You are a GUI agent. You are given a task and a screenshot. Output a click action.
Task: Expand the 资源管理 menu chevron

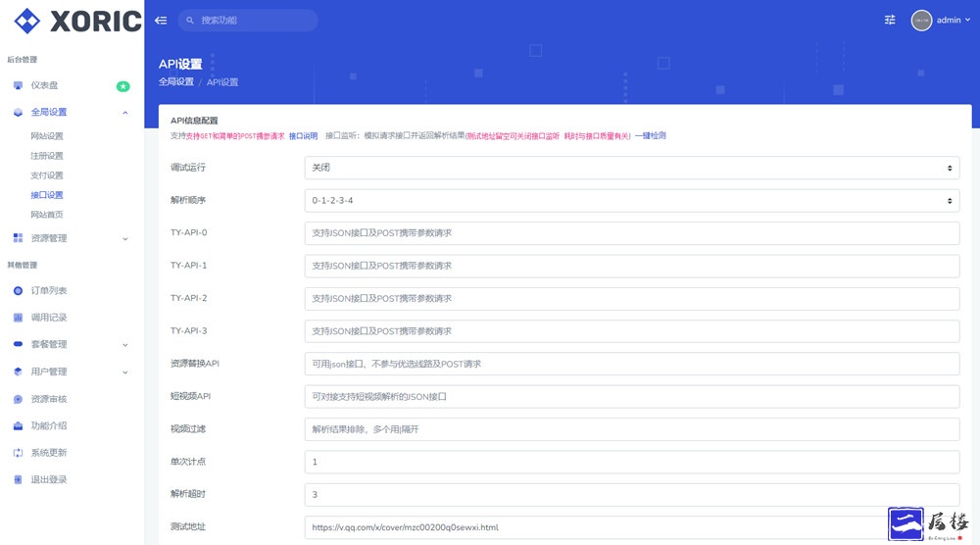(x=125, y=239)
